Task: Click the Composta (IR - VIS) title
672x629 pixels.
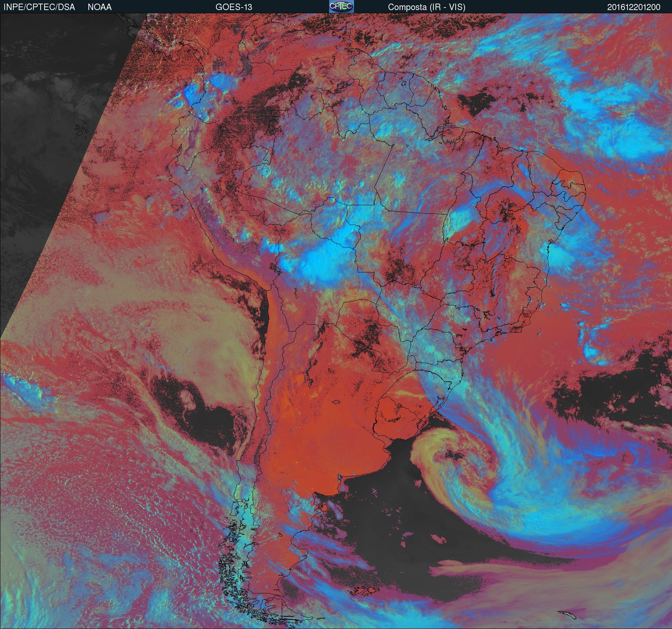Action: point(427,7)
